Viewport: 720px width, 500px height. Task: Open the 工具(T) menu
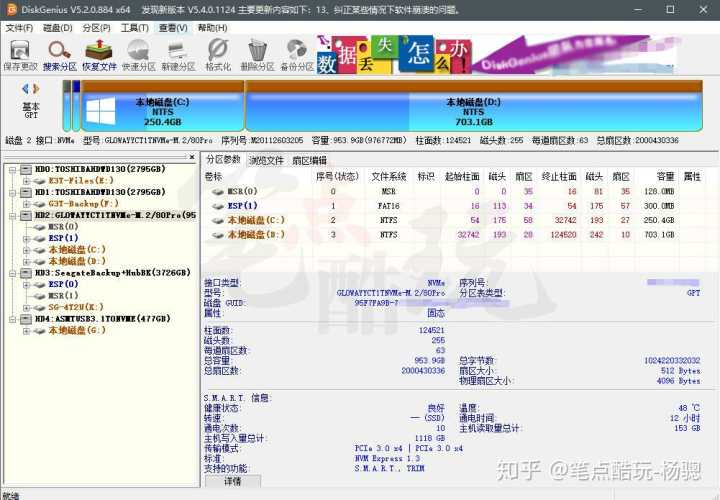[135, 28]
